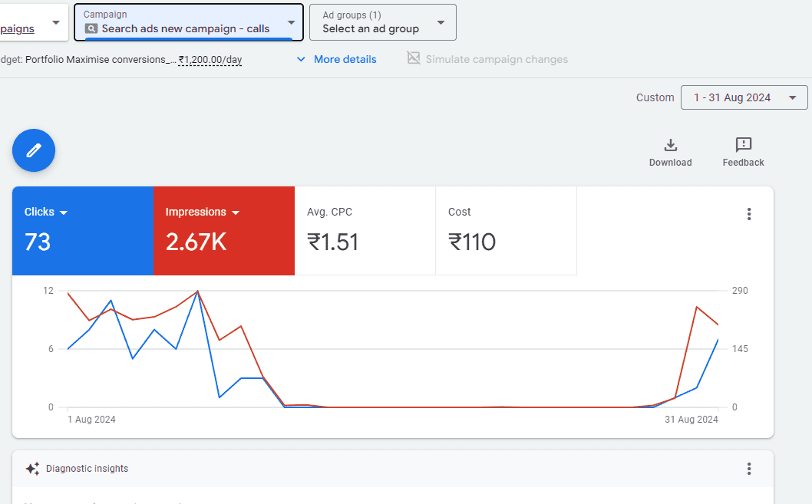812x504 pixels.
Task: Click the Simulate campaign changes icon
Action: (412, 58)
